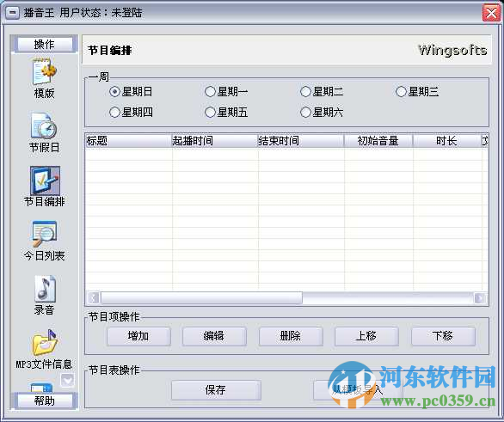This screenshot has width=504, height=422.
Task: Open the 模版 template icon
Action: [45, 71]
